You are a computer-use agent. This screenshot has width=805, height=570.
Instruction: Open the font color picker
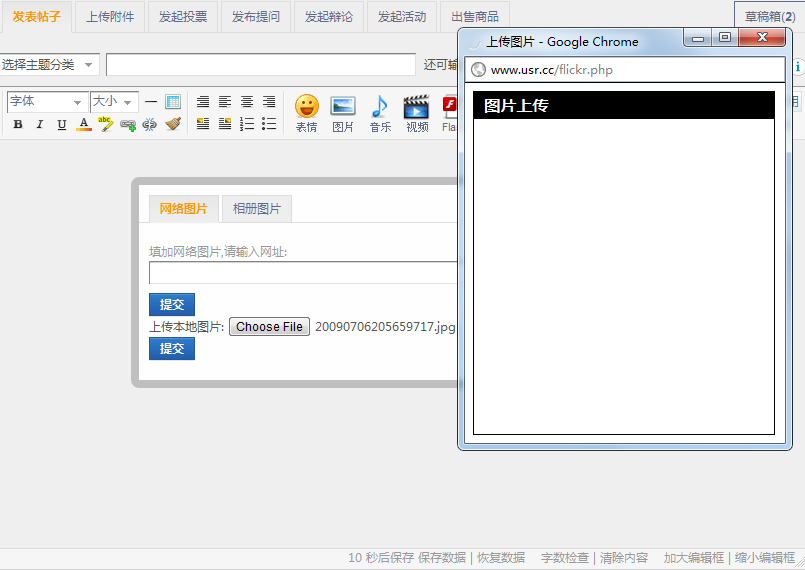click(84, 124)
